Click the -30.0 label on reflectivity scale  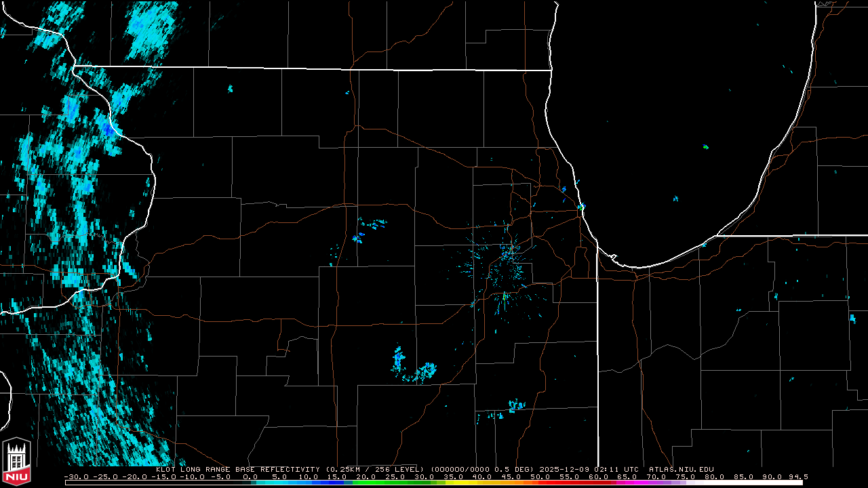coord(75,476)
